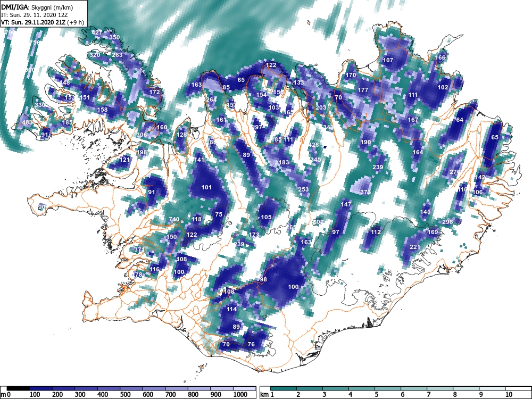The height and width of the screenshot is (399, 532).
Task: Click the visibility value 76 on the map
Action: click(251, 344)
